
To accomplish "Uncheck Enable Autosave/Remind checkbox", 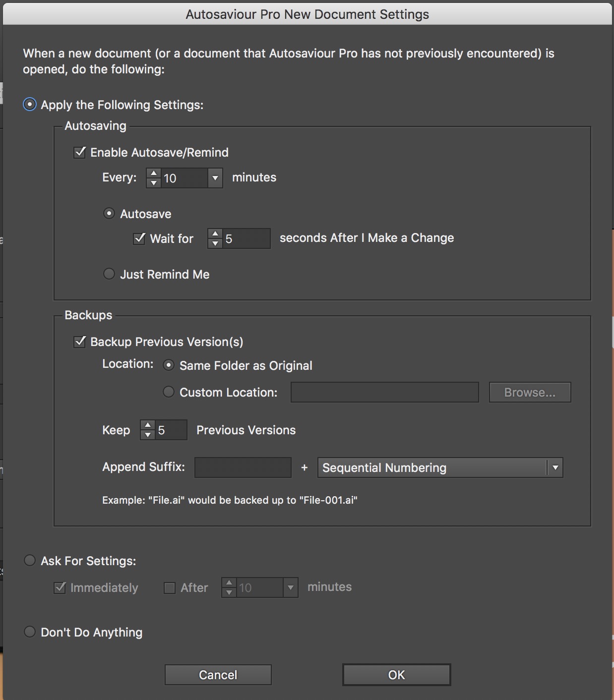I will click(x=80, y=152).
